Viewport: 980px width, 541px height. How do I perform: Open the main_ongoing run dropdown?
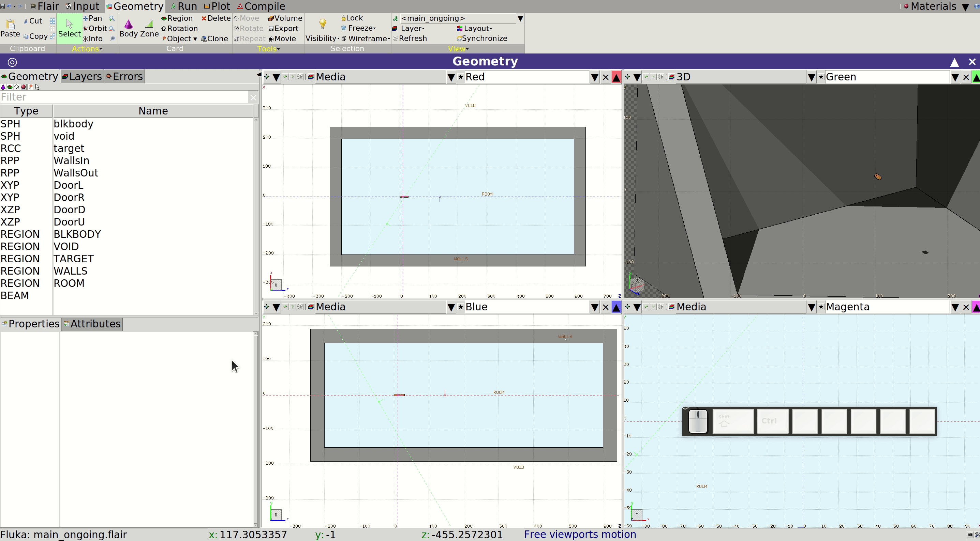pyautogui.click(x=520, y=18)
